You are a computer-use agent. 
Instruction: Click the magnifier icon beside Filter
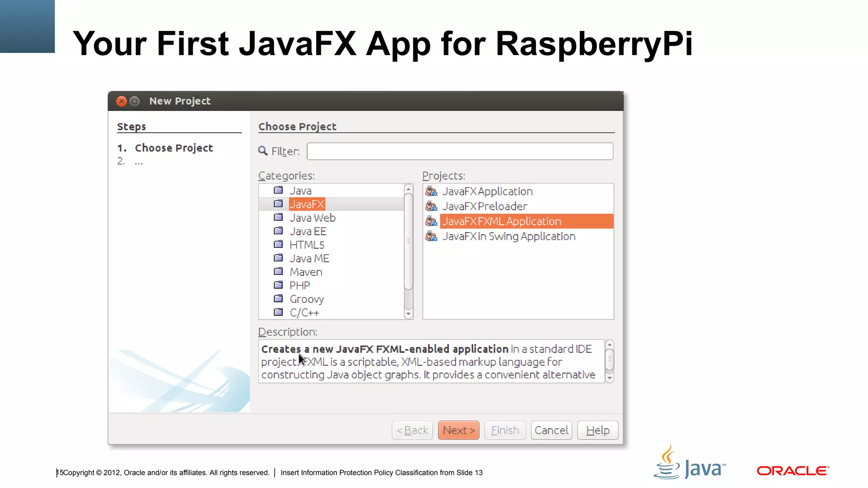pyautogui.click(x=263, y=151)
